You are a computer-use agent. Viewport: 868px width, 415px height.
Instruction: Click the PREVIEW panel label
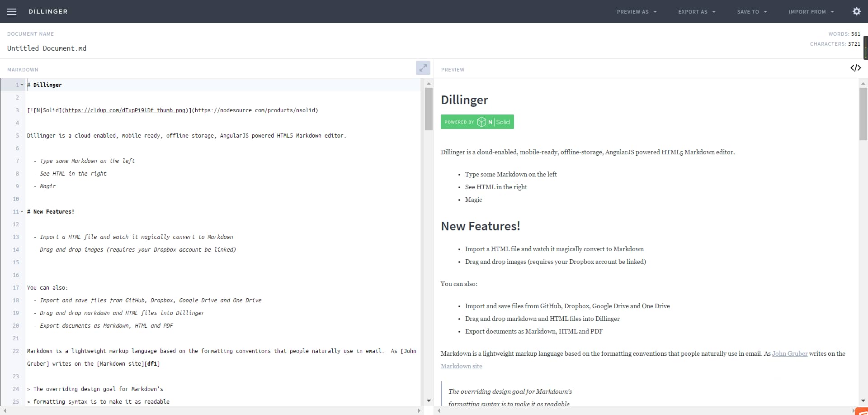point(453,70)
